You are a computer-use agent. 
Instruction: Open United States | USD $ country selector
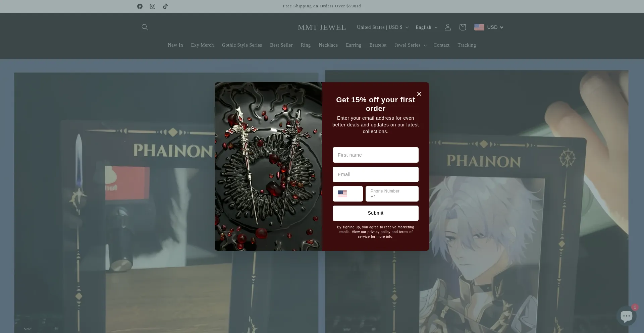point(383,27)
